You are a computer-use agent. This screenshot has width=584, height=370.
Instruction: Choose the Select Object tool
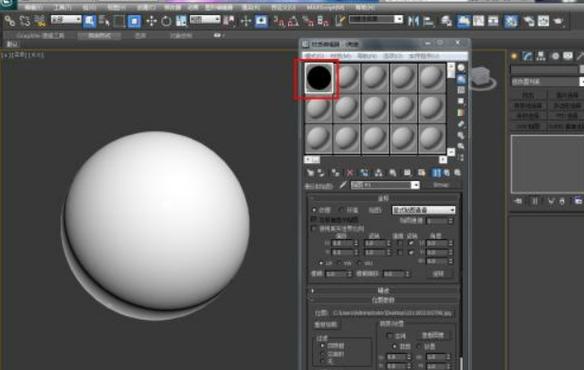click(x=89, y=21)
